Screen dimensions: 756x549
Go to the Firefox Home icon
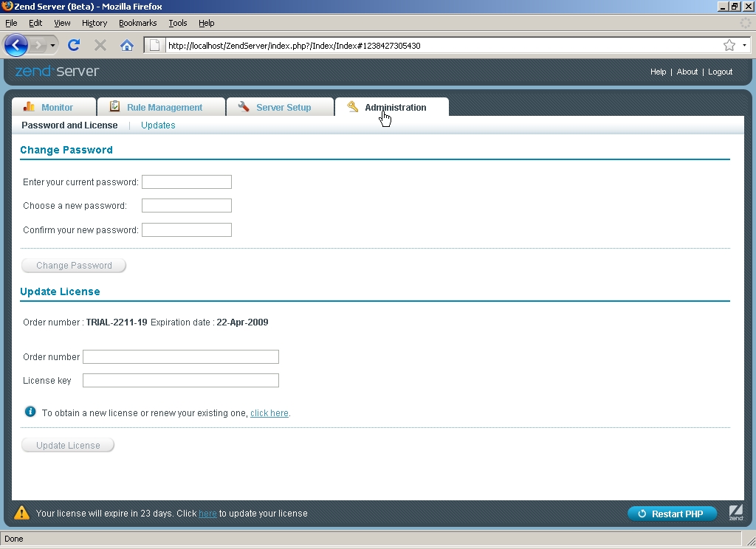[127, 45]
